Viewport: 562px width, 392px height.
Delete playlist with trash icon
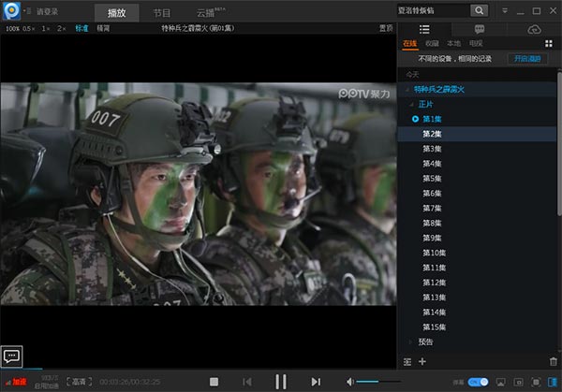coord(553,362)
